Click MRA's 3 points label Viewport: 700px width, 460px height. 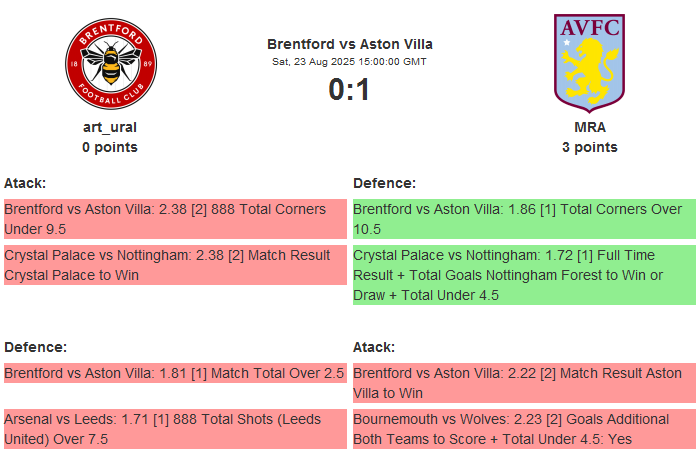pos(589,147)
